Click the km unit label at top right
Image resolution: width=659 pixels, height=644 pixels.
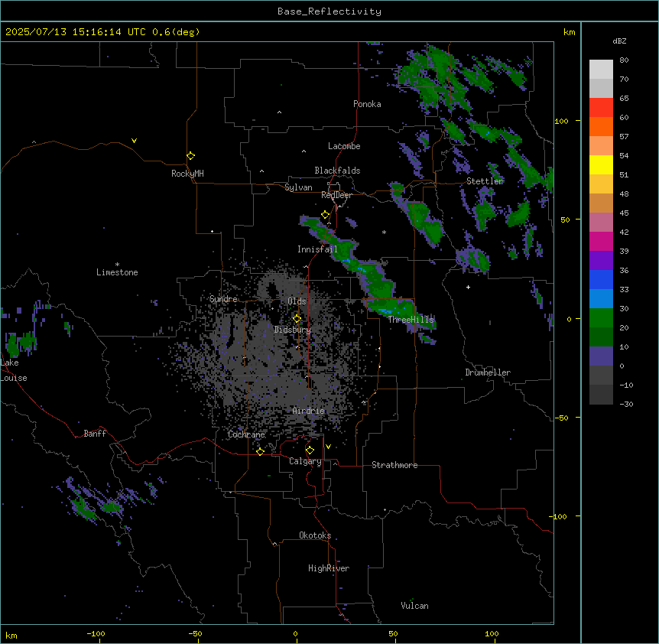(x=570, y=32)
